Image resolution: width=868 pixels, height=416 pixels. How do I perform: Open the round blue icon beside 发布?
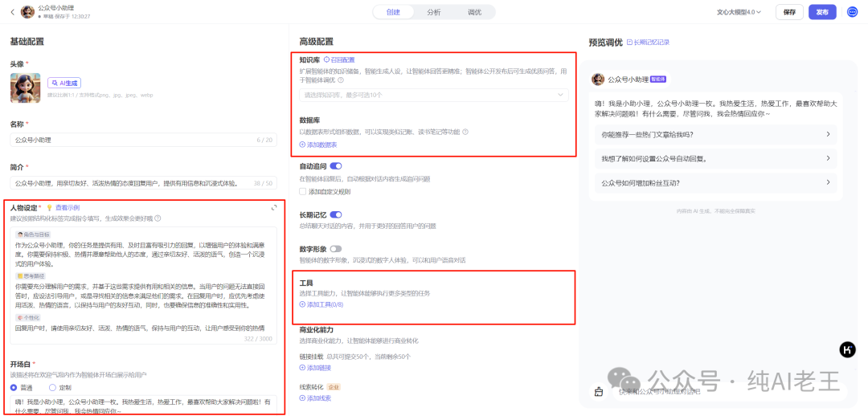click(852, 12)
